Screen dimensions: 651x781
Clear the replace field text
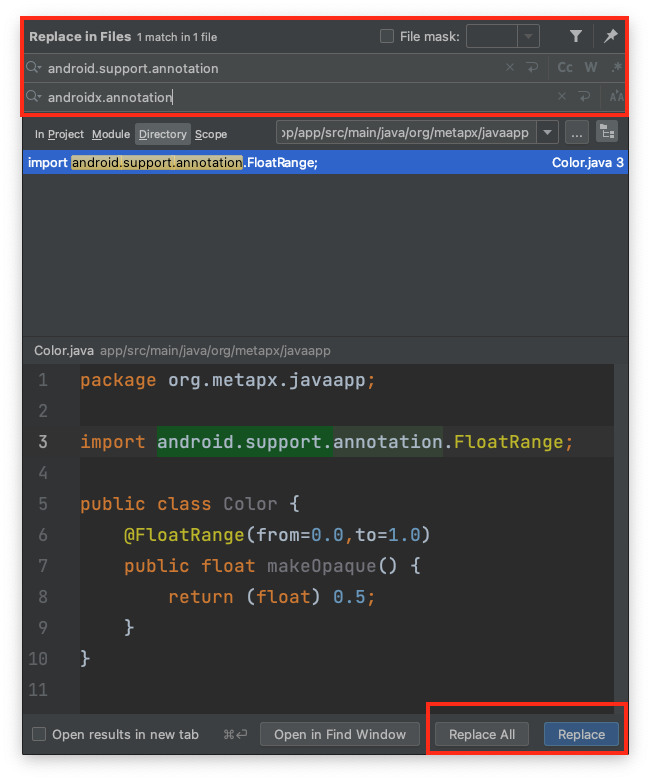(x=562, y=96)
